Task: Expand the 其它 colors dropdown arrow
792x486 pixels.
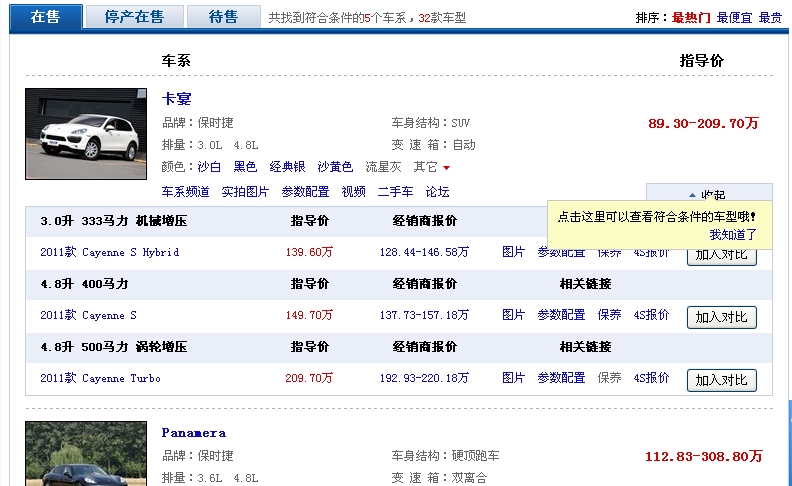Action: coord(446,168)
